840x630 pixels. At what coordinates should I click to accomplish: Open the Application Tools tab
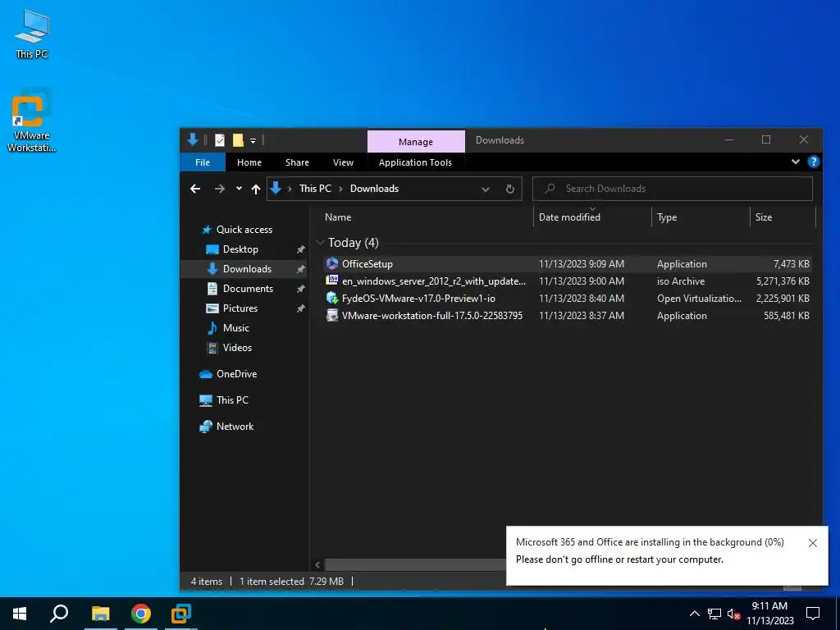point(415,162)
